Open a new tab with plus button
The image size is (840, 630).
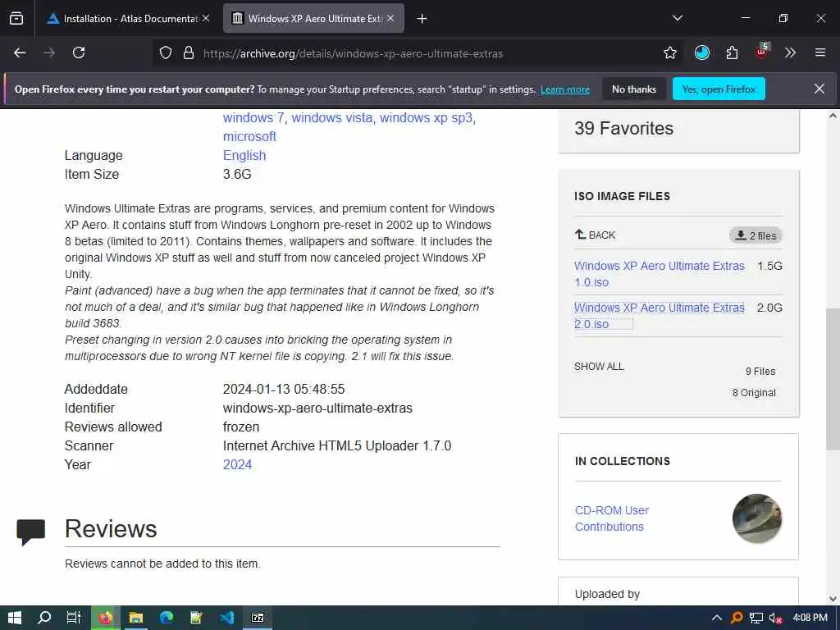click(422, 19)
